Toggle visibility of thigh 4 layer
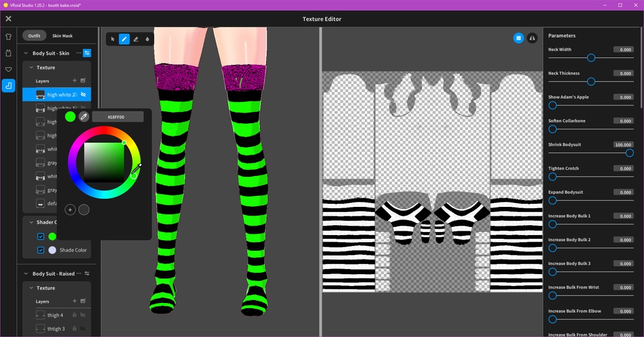644x337 pixels. 83,315
